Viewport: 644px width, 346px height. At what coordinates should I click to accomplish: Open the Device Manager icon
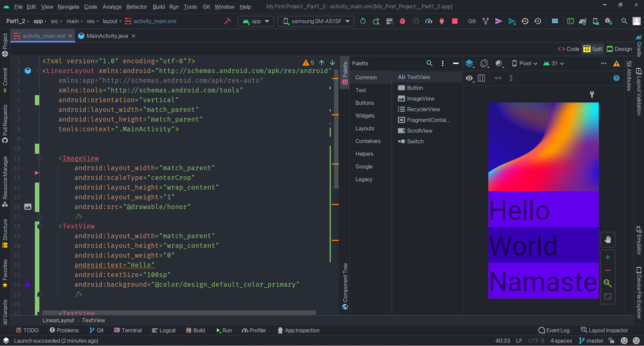(x=596, y=21)
